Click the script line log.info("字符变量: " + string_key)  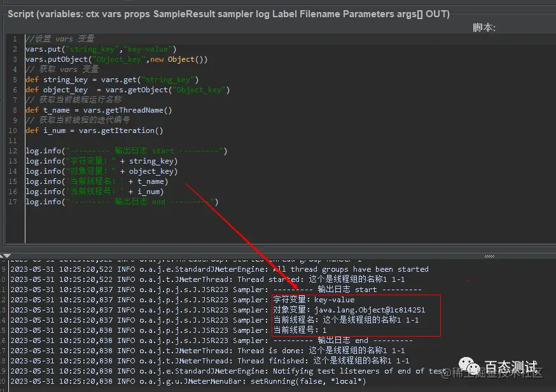pyautogui.click(x=101, y=161)
